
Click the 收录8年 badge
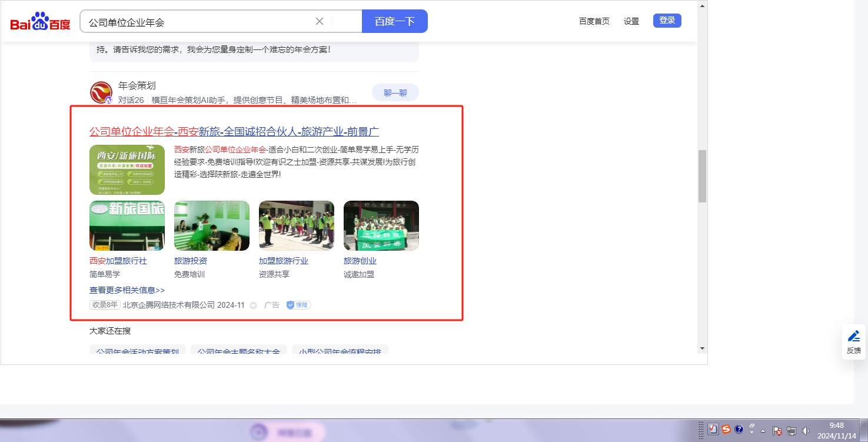[105, 305]
